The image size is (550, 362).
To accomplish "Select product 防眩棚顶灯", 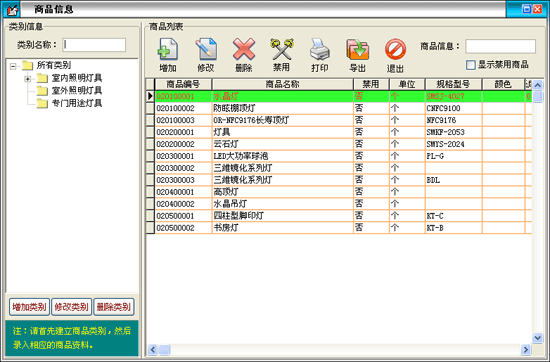I will tap(234, 108).
